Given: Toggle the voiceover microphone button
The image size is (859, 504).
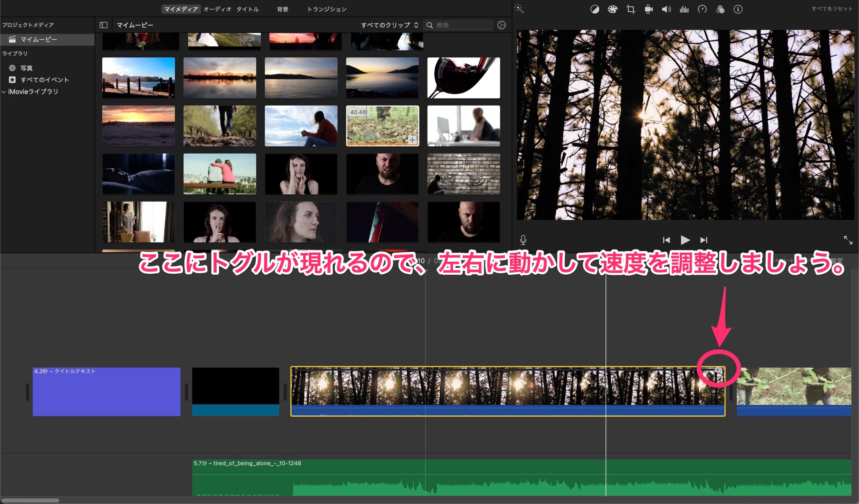Looking at the screenshot, I should (523, 240).
